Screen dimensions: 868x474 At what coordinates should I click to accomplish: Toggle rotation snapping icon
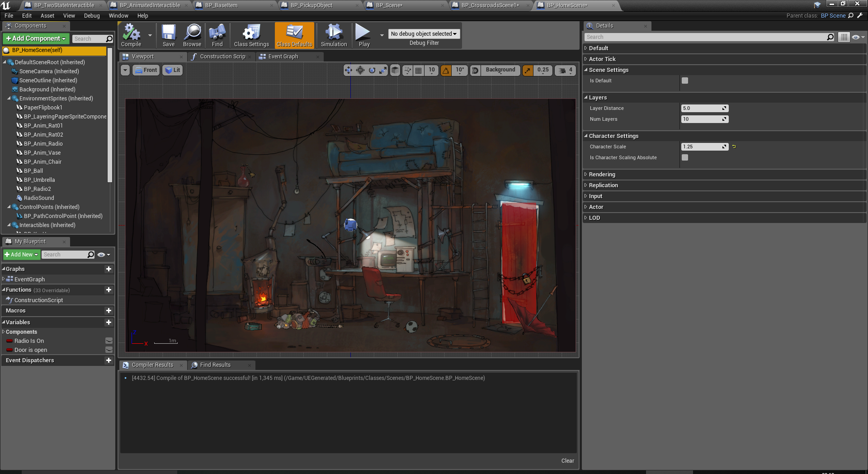[446, 70]
